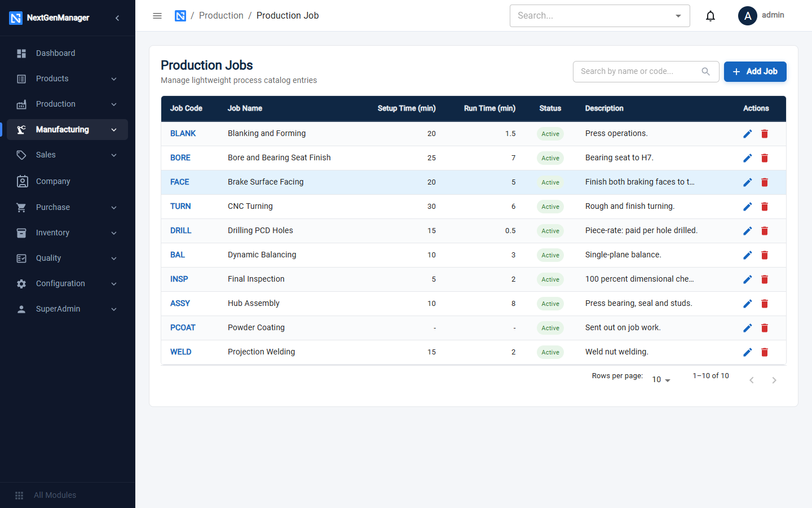Viewport: 812px width, 508px height.
Task: Open the rows per page dropdown
Action: tap(661, 380)
